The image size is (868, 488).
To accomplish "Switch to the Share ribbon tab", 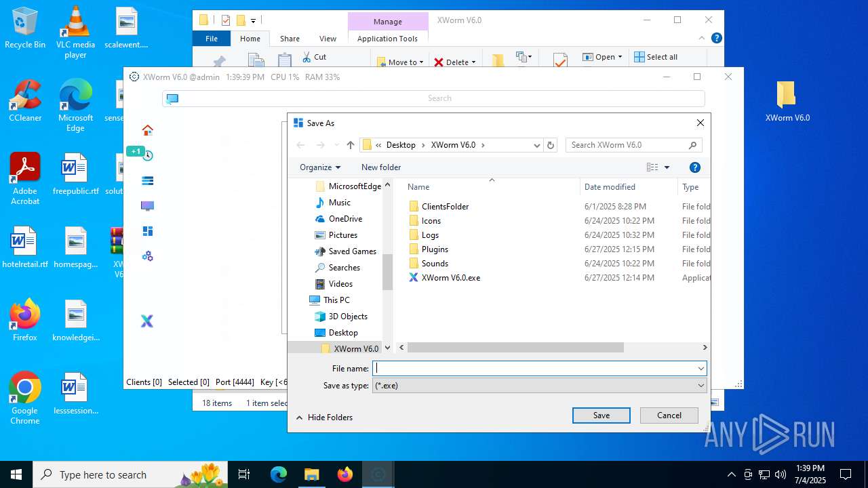I will (290, 39).
